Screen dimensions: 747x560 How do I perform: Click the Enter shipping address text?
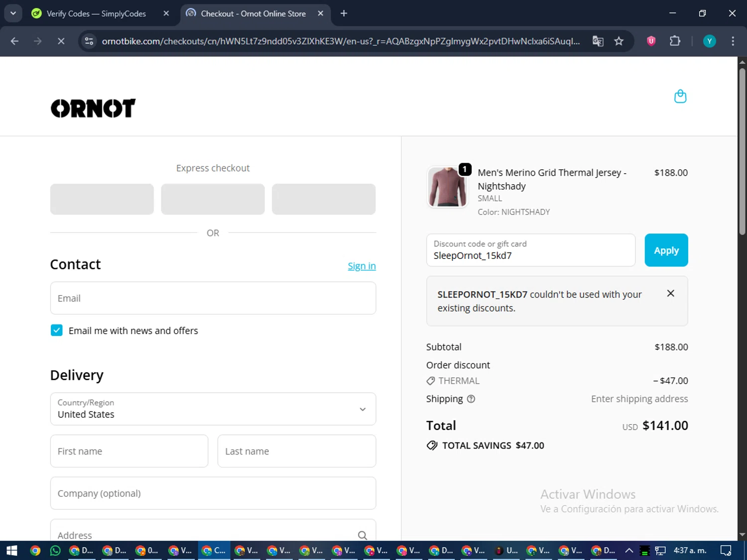tap(639, 399)
